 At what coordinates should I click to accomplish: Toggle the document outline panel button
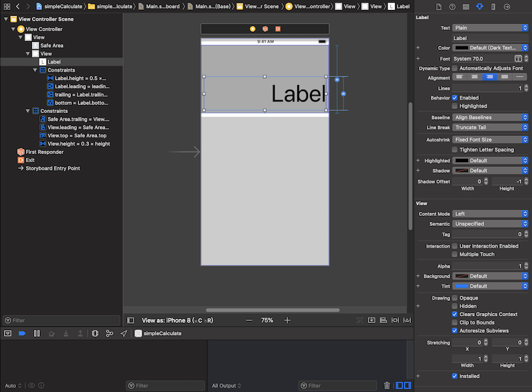[131, 320]
